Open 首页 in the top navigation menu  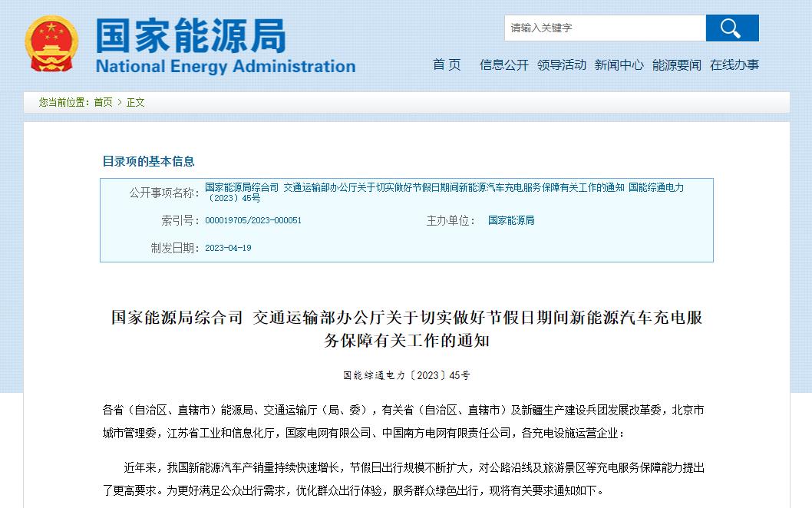[447, 65]
